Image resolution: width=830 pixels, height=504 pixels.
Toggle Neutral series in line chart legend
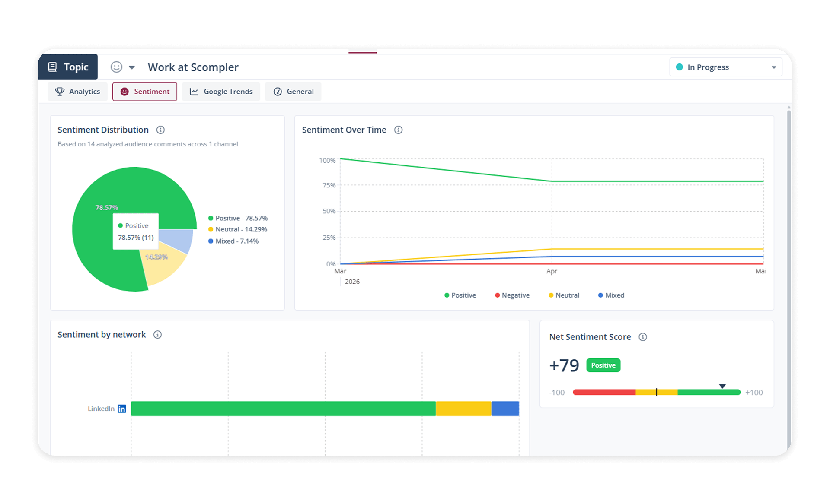coord(564,295)
